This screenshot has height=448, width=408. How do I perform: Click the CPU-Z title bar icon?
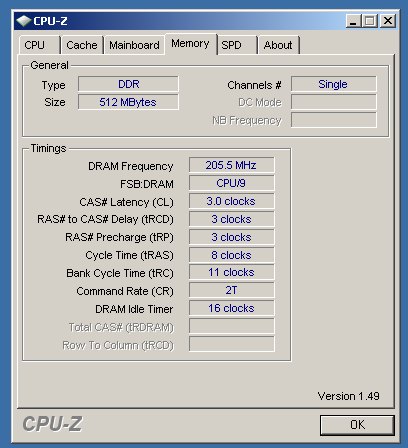[x=24, y=21]
